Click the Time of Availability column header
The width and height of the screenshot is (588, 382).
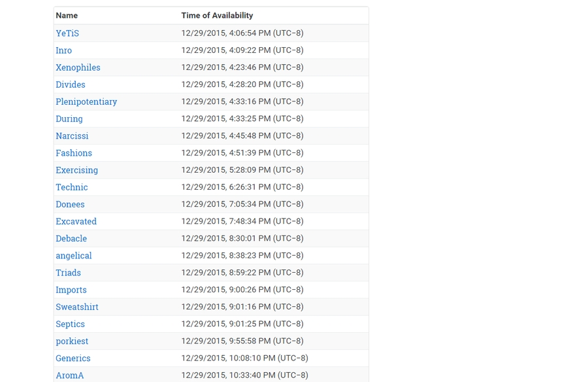click(217, 15)
